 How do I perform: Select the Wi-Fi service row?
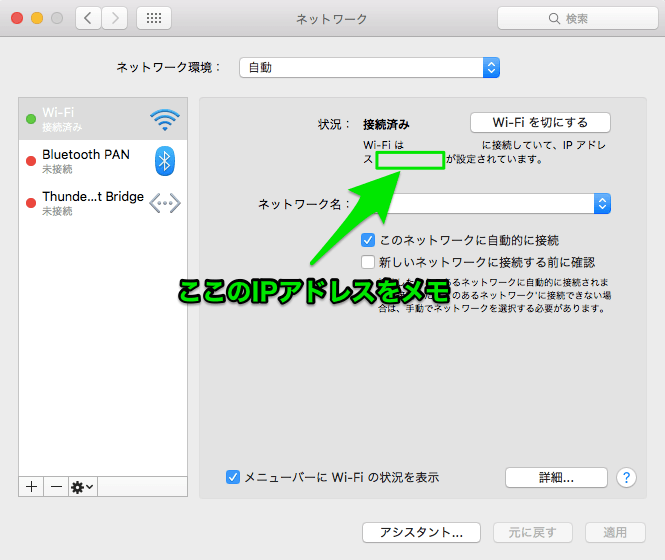click(x=103, y=119)
